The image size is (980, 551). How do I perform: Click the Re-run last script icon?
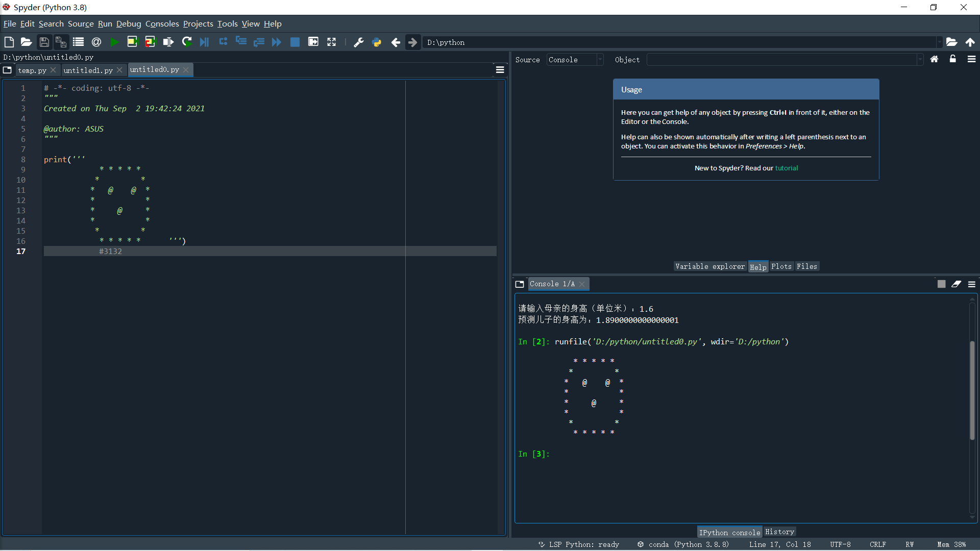point(187,42)
